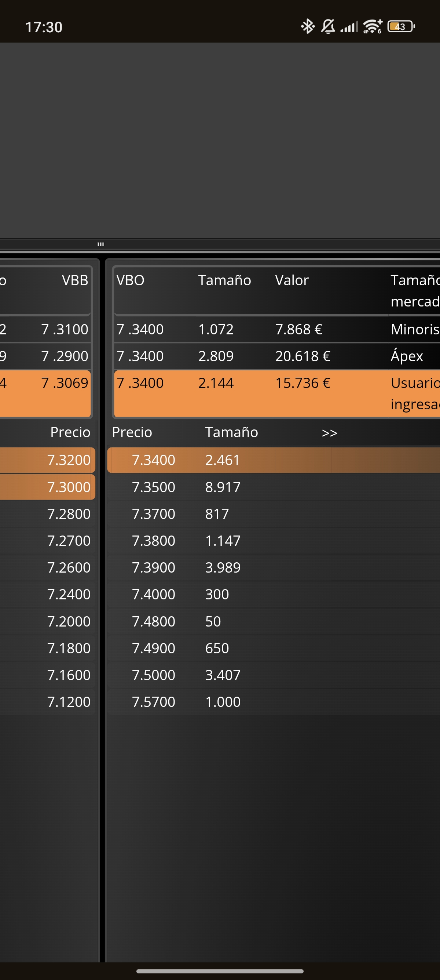This screenshot has width=440, height=980.
Task: Select ask price 7.5000
Action: [154, 675]
